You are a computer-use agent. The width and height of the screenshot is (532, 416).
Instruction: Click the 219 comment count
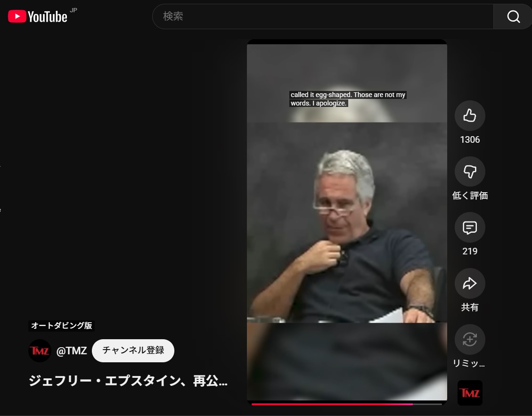pos(469,252)
